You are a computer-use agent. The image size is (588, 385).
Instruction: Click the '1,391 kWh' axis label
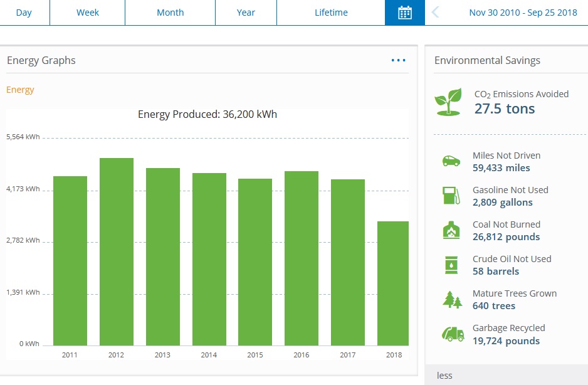tap(23, 292)
